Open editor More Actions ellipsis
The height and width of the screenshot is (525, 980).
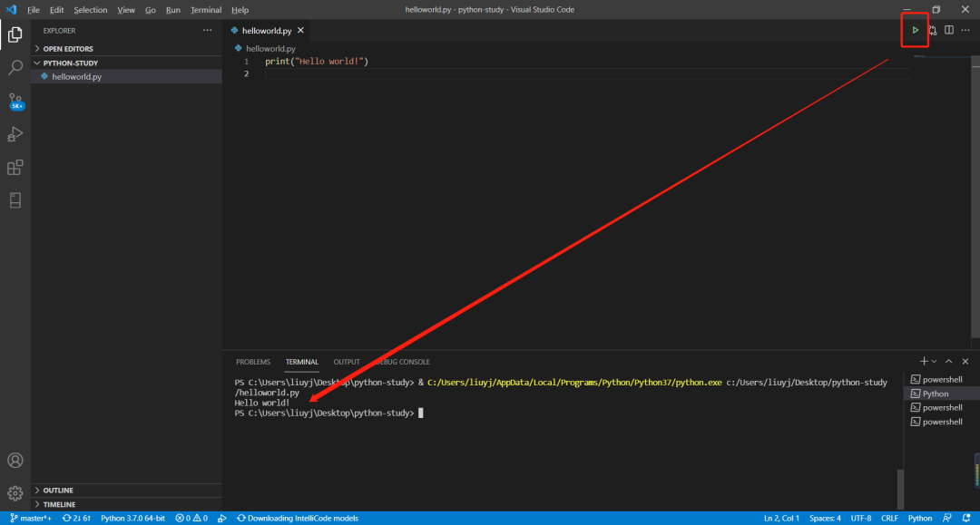pos(965,30)
